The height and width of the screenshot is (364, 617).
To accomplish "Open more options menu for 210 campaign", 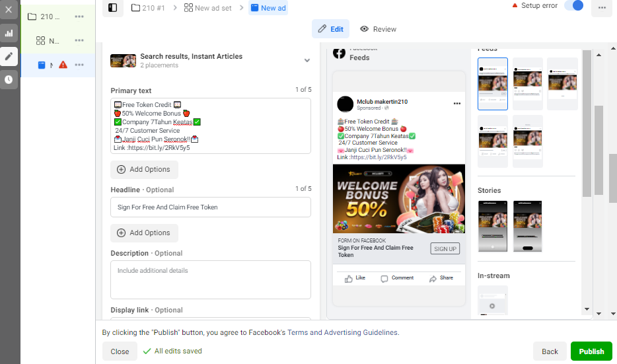I will pos(79,17).
